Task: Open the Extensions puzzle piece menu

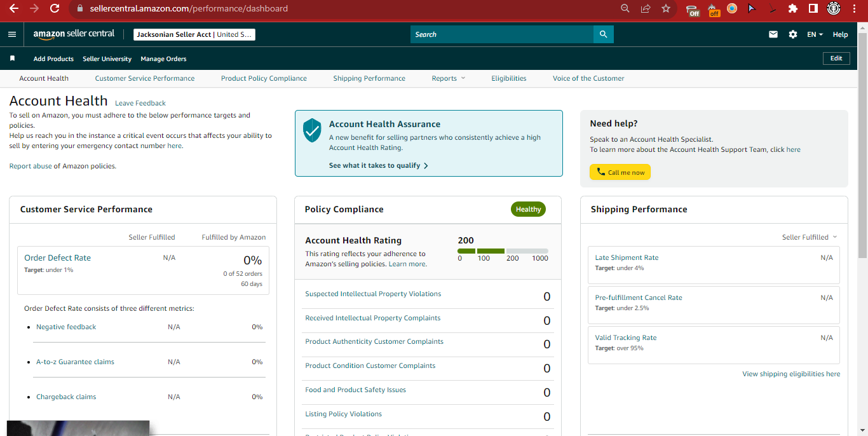Action: pyautogui.click(x=792, y=8)
